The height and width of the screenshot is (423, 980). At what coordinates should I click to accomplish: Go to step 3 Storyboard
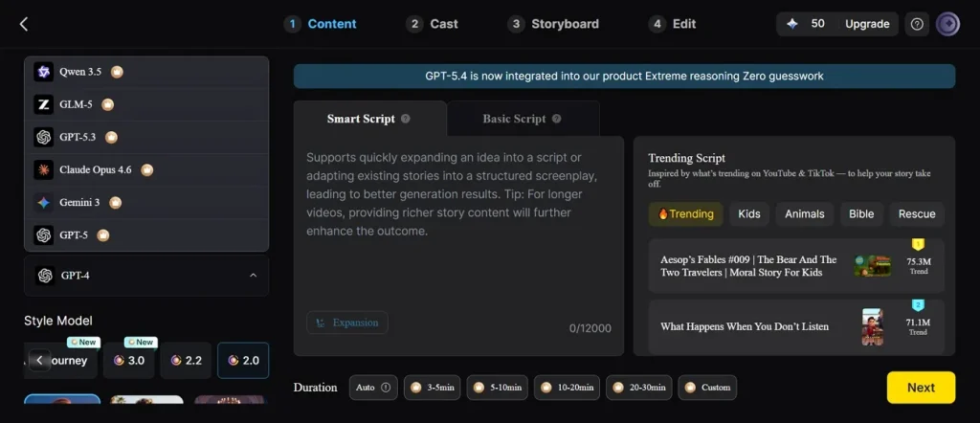[x=553, y=24]
